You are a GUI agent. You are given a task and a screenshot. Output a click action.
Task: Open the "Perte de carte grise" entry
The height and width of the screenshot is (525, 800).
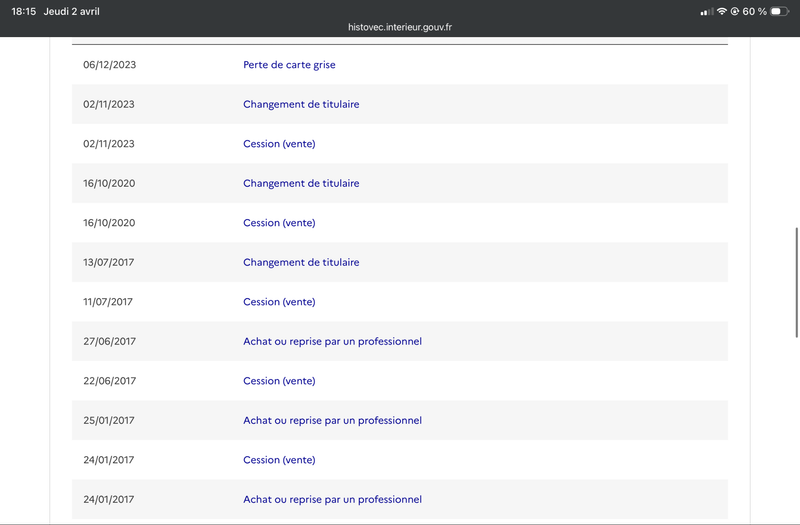coord(289,65)
